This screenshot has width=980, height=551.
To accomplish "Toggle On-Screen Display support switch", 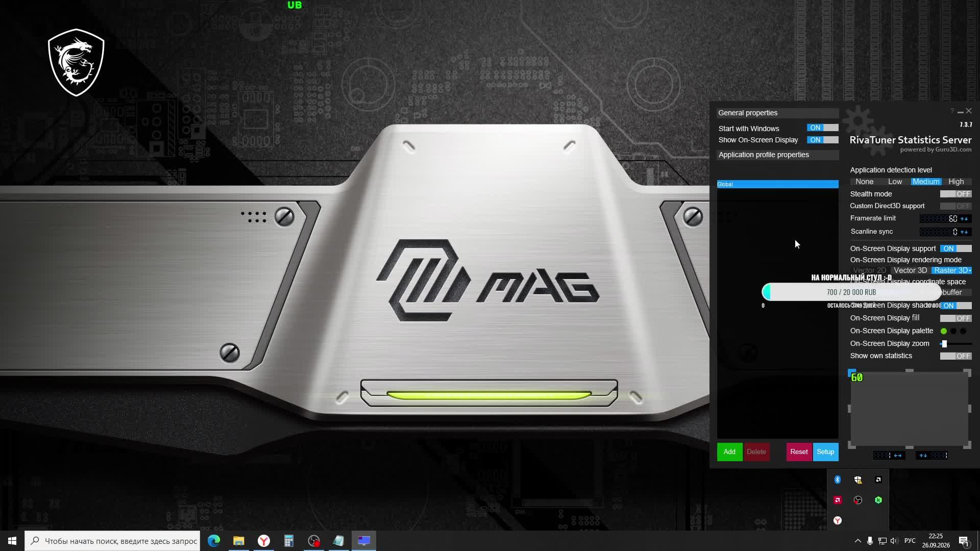I will pyautogui.click(x=955, y=248).
